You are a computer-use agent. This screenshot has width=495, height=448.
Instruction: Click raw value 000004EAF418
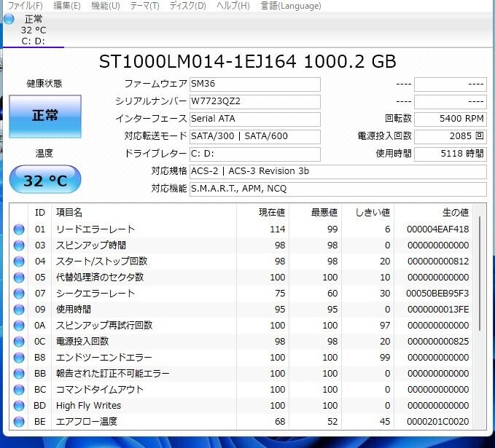tap(438, 229)
